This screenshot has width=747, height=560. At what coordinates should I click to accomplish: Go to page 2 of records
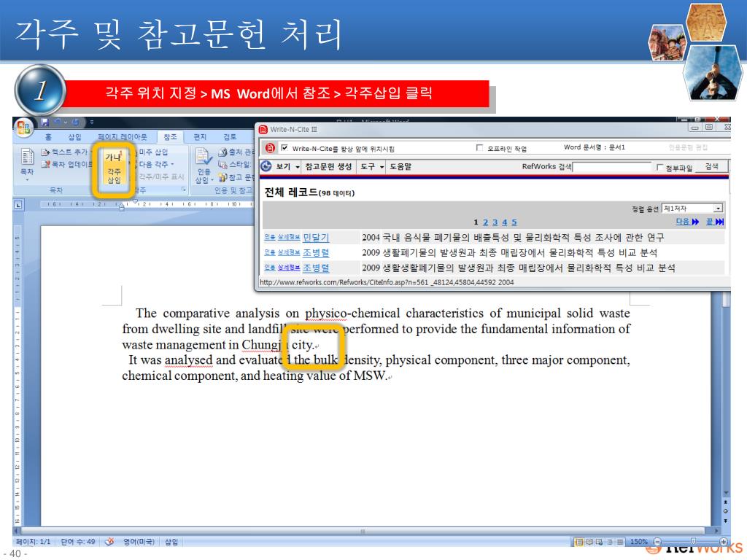pos(485,222)
